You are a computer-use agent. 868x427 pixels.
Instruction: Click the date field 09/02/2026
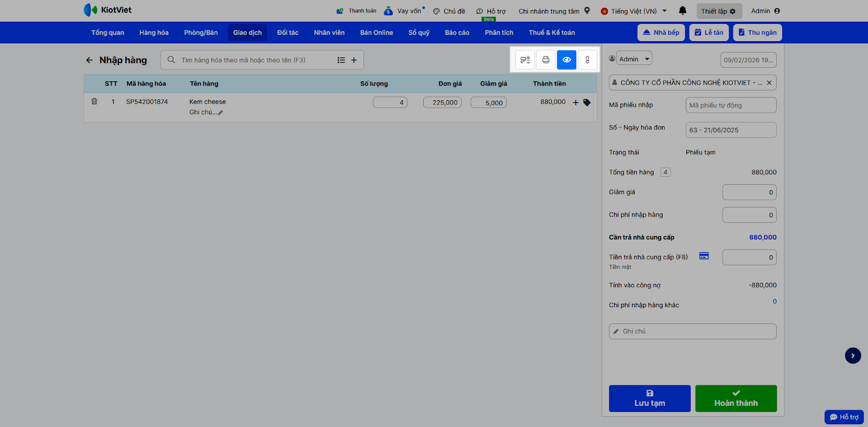[x=748, y=60]
